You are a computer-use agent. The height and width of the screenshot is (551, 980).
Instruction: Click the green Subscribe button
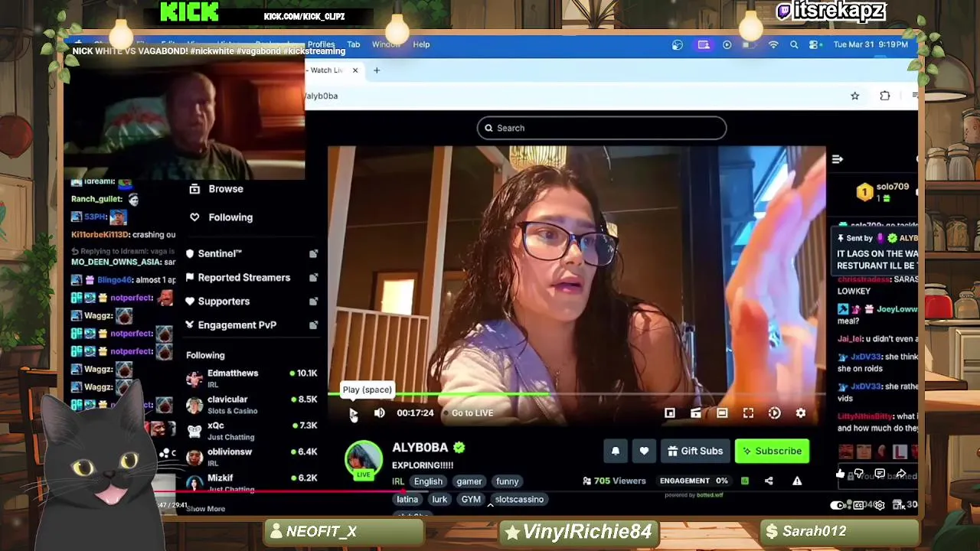(772, 451)
